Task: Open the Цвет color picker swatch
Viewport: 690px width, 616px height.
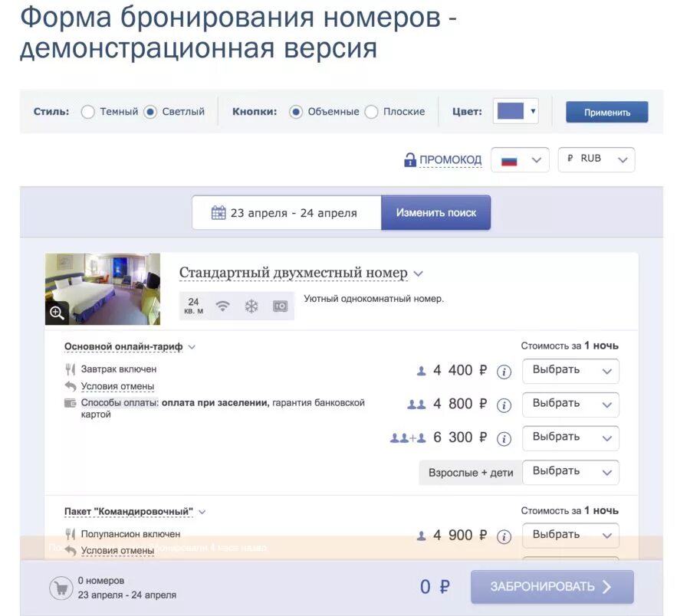Action: point(515,111)
